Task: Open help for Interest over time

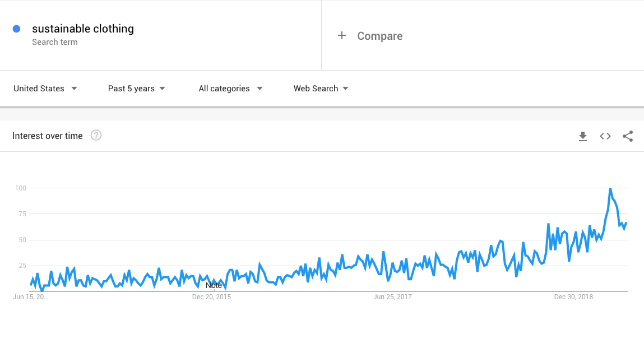Action: tap(96, 136)
